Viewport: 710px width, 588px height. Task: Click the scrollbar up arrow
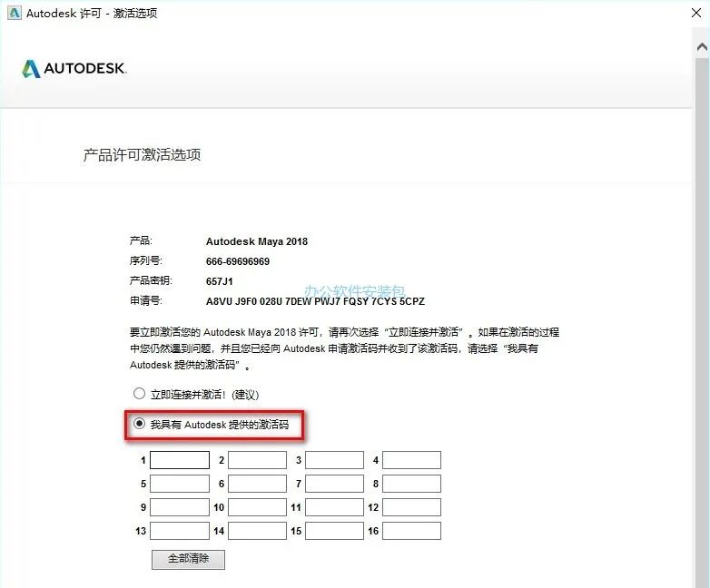(x=702, y=46)
